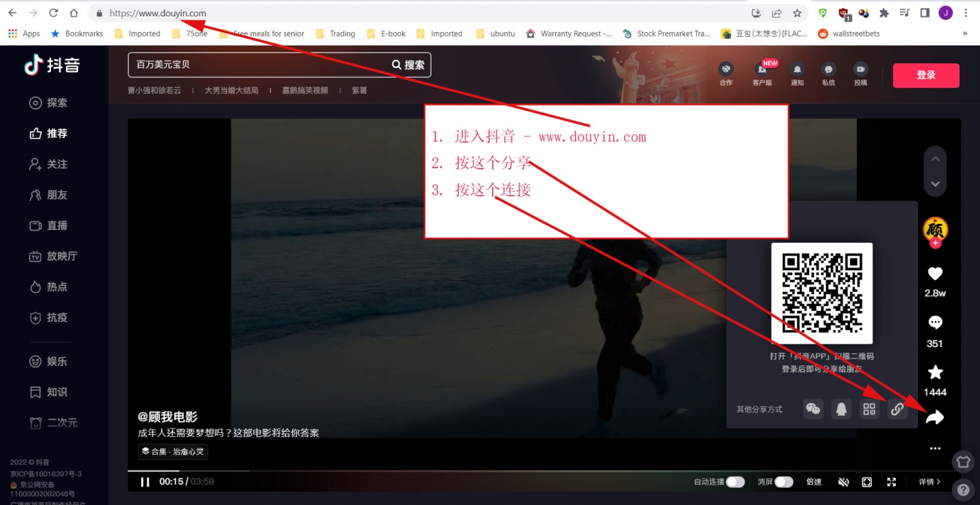
Task: Favorite the video with star icon
Action: click(x=935, y=372)
